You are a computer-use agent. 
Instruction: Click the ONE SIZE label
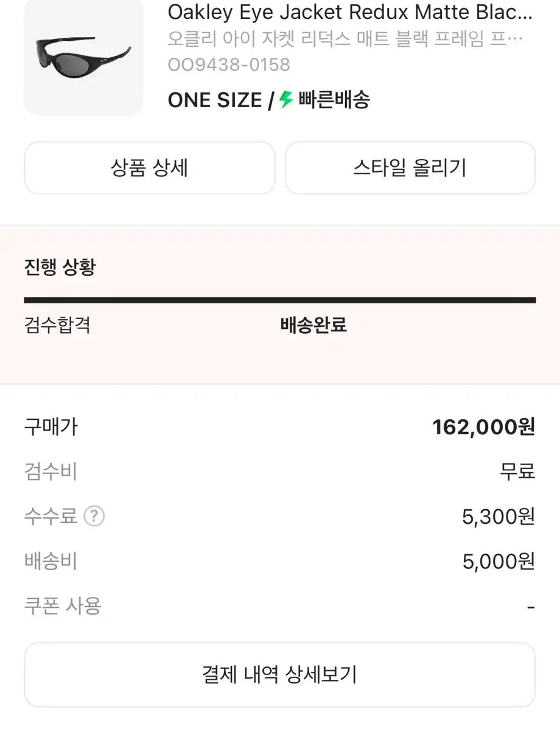(214, 100)
